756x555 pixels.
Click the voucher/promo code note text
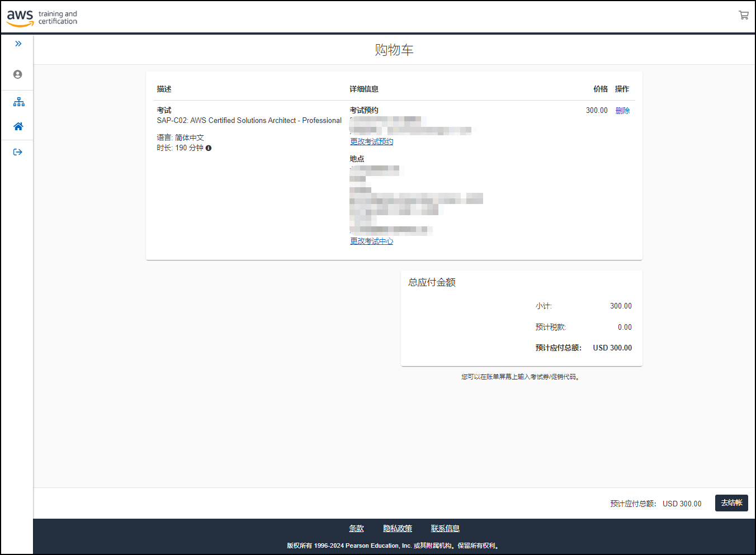(521, 377)
